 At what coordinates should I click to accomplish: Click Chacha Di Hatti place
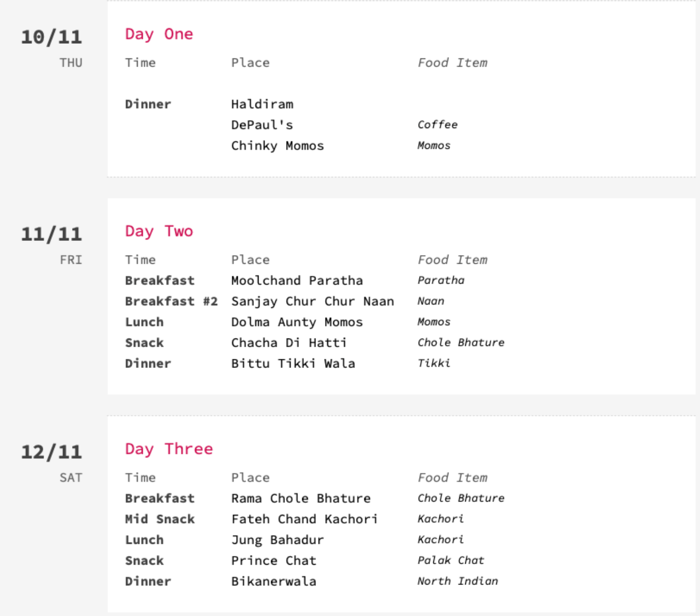pos(289,343)
